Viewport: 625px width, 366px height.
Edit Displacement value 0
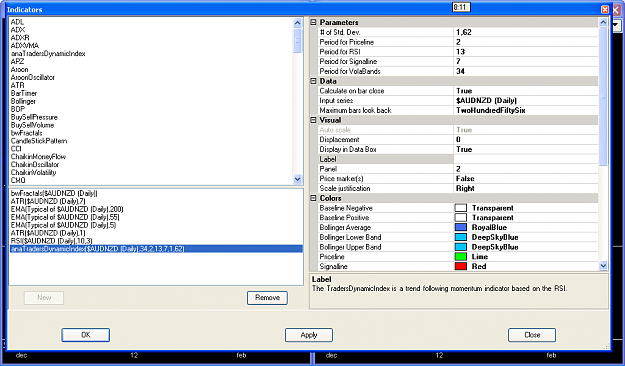[x=526, y=140]
